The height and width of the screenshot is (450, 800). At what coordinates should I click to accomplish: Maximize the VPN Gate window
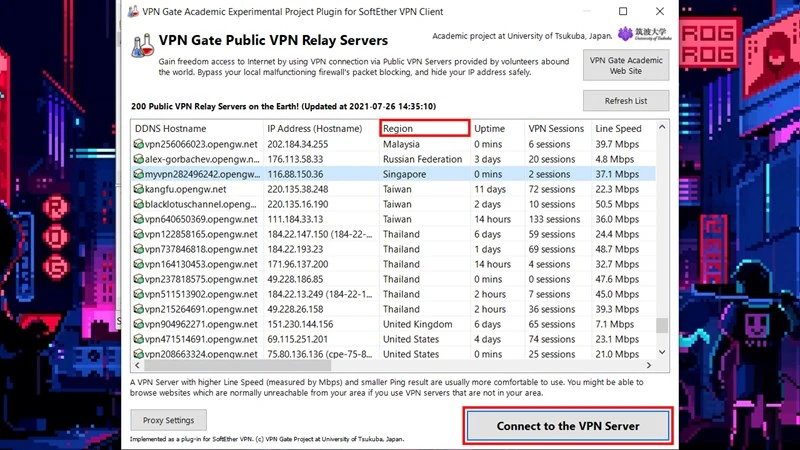coord(623,11)
